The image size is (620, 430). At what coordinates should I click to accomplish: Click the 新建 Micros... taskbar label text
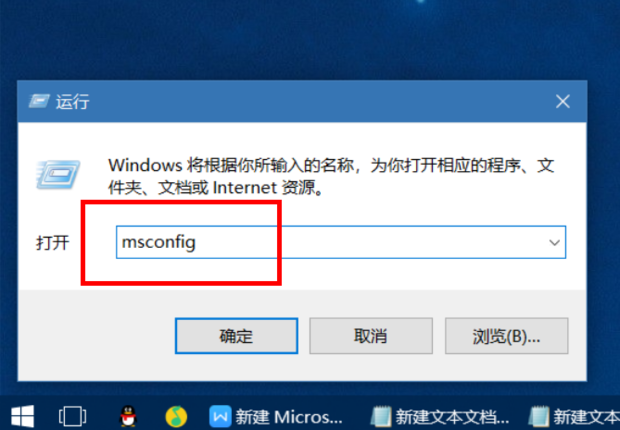pyautogui.click(x=289, y=417)
